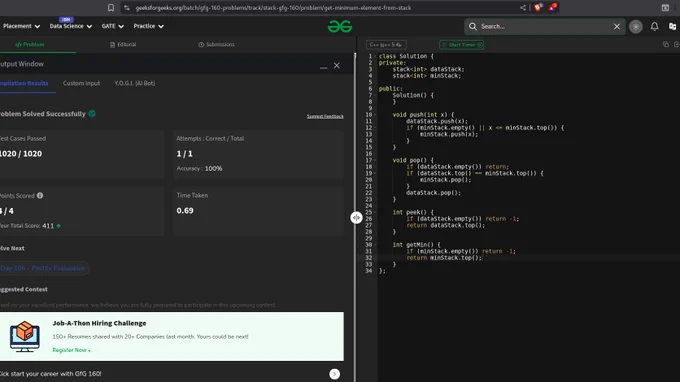Click the info icon beside Points Scored
Screen dimensions: 680x382
pos(40,196)
